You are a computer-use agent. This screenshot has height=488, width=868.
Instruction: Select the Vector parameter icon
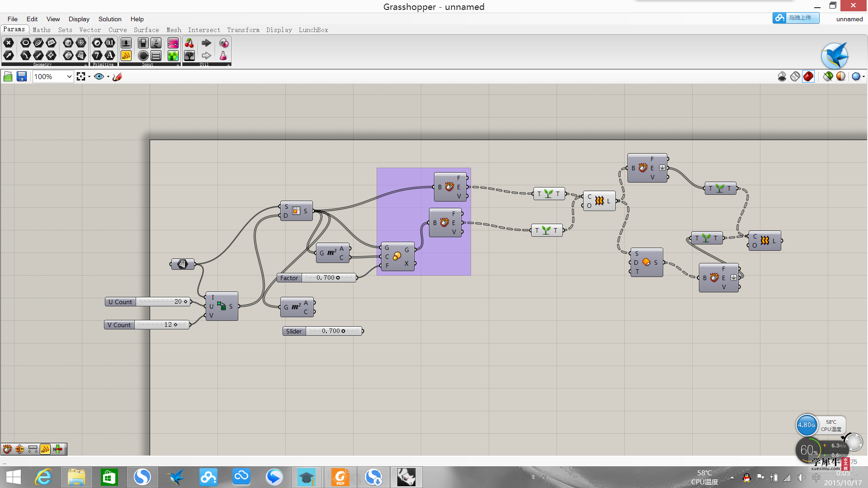[x=9, y=56]
